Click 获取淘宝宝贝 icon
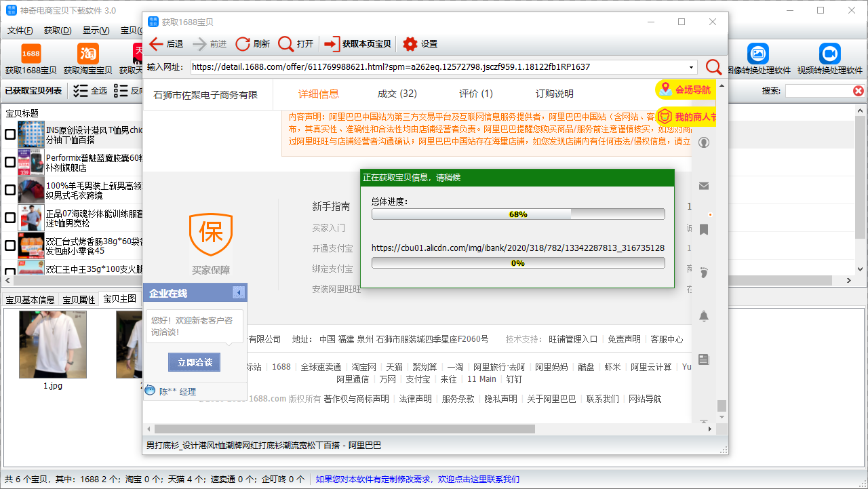The height and width of the screenshot is (489, 868). point(87,54)
